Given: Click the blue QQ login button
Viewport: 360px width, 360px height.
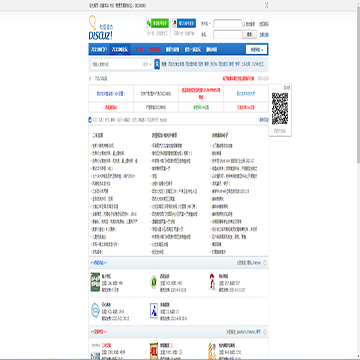Looking at the screenshot, I should coord(184,23).
